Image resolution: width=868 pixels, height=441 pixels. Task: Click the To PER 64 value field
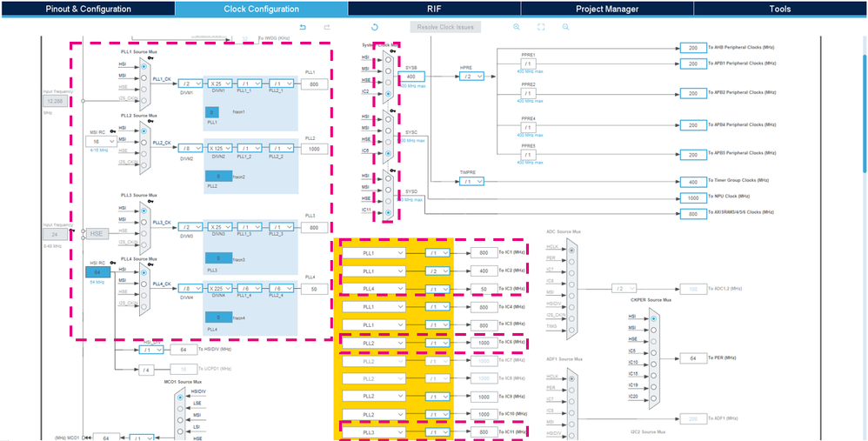[693, 358]
